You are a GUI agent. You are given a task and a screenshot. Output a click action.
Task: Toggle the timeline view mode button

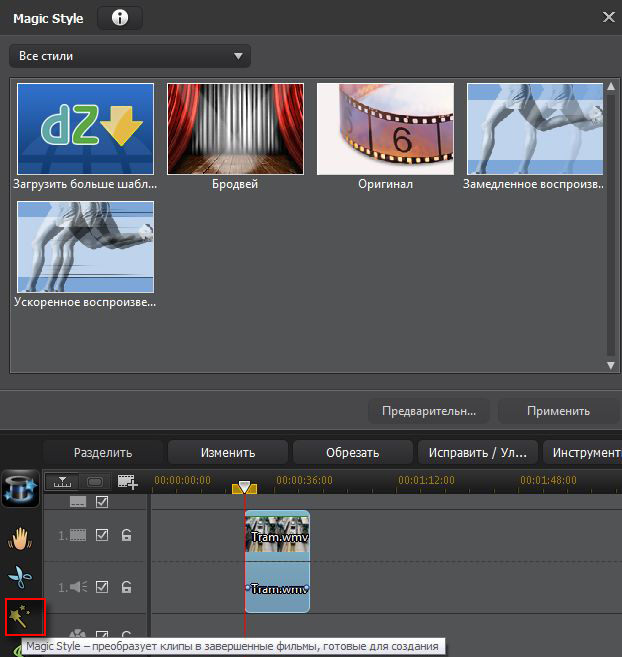point(63,482)
